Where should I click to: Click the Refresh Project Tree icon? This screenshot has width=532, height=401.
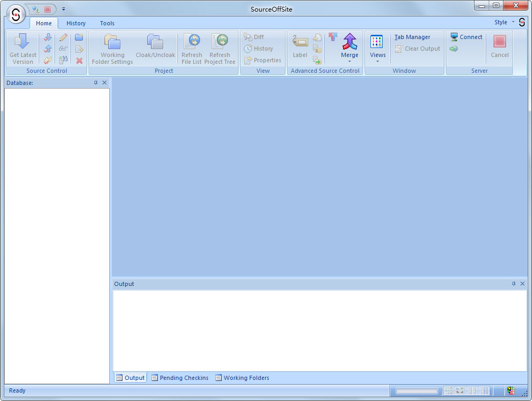click(x=220, y=42)
